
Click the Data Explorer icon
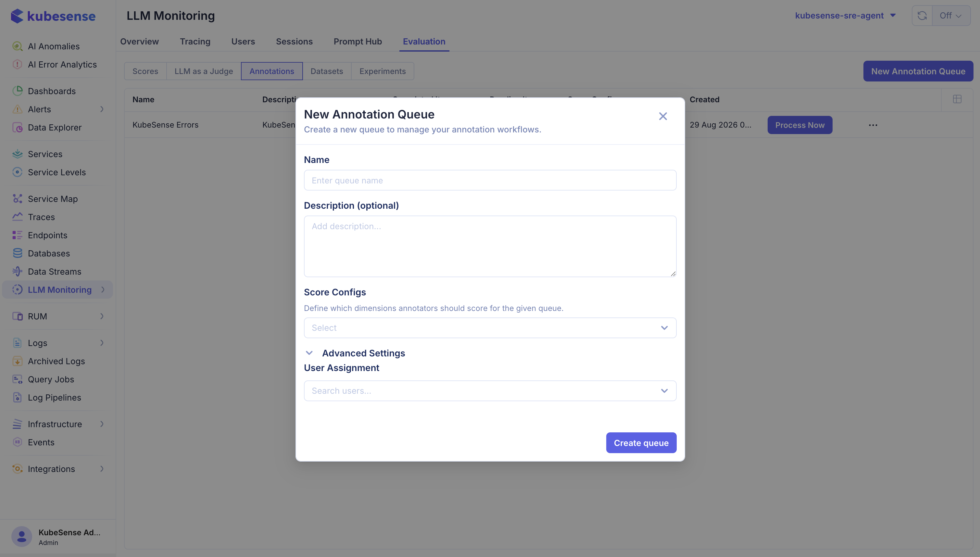pos(17,127)
